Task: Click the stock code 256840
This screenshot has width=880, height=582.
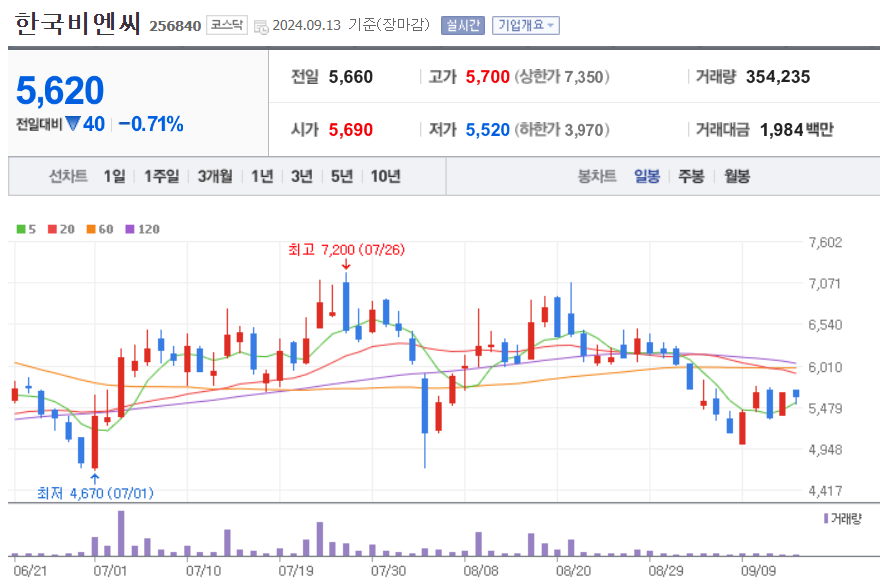Action: point(175,26)
